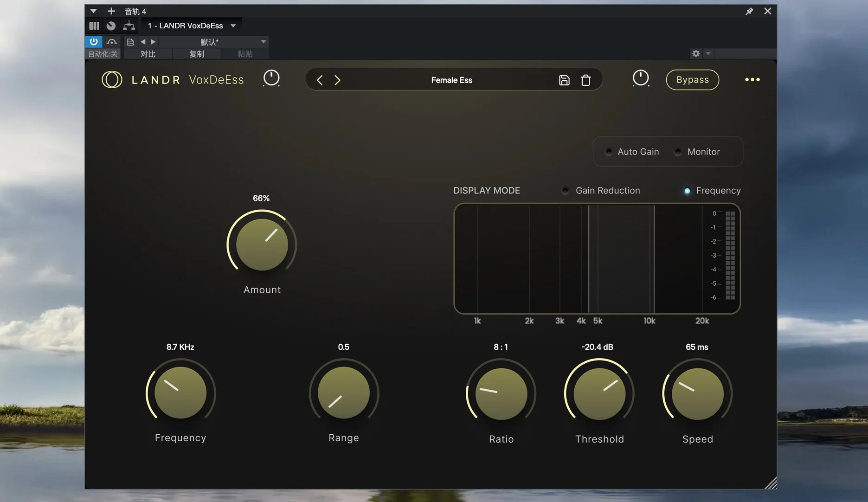Click the output knob icon left of Bypass
868x502 pixels.
[640, 78]
